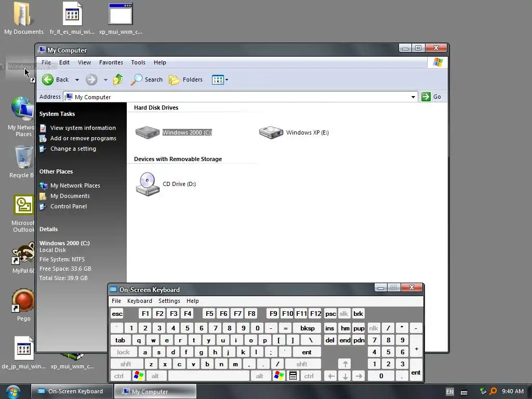Open Control Panel link
532x399 pixels.
pos(69,206)
